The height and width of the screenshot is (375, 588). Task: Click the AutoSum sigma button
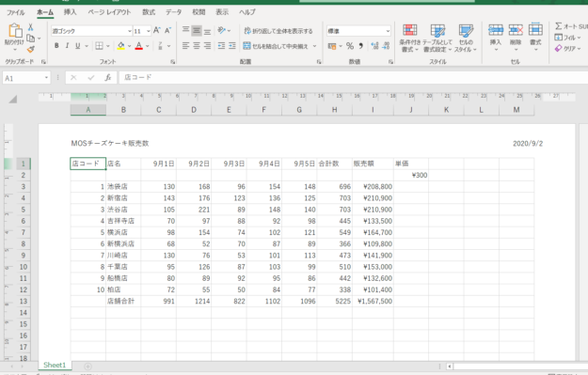[x=571, y=26]
